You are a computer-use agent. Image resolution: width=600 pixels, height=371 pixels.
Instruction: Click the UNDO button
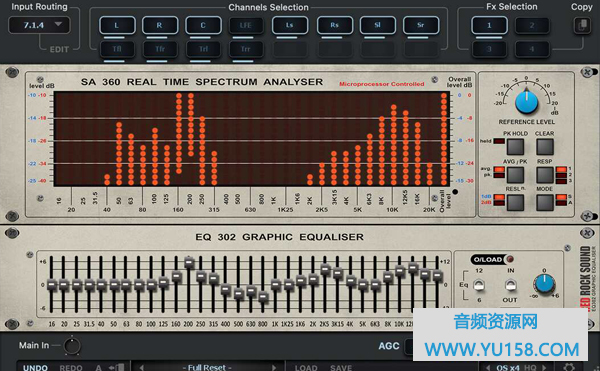click(x=35, y=368)
